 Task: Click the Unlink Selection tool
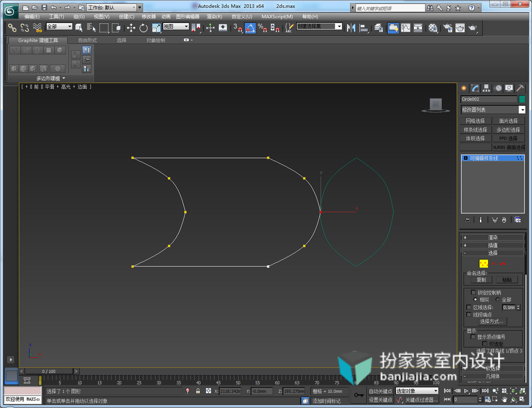(x=24, y=28)
